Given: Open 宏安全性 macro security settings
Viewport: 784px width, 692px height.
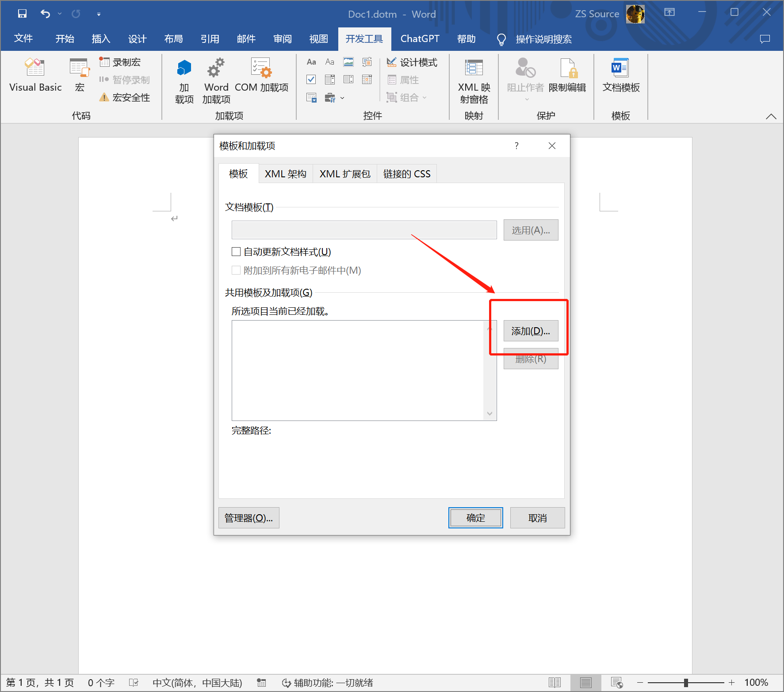Looking at the screenshot, I should (125, 97).
